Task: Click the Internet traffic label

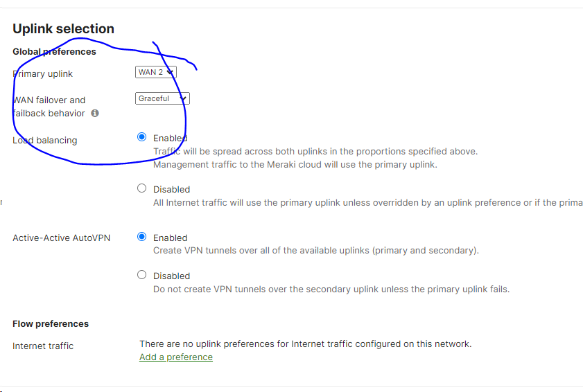Action: click(x=43, y=346)
